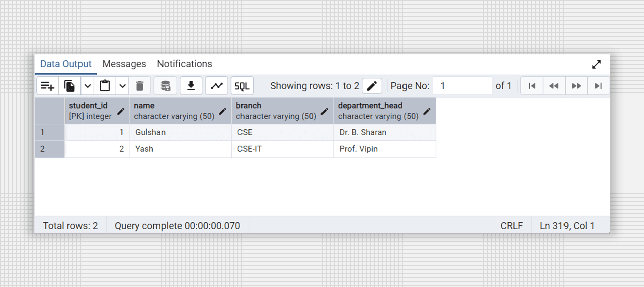Click the department_head column edit pencil
The image size is (644, 287).
pos(427,111)
